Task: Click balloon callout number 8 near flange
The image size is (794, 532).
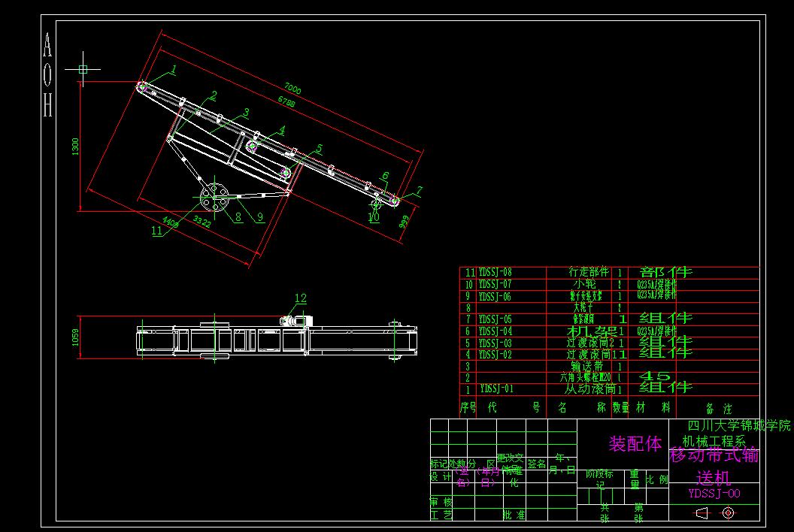Action: click(237, 216)
